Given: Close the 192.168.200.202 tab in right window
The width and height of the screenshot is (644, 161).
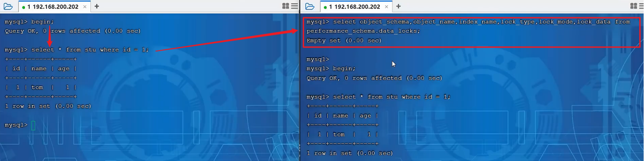Looking at the screenshot, I should pos(386,7).
